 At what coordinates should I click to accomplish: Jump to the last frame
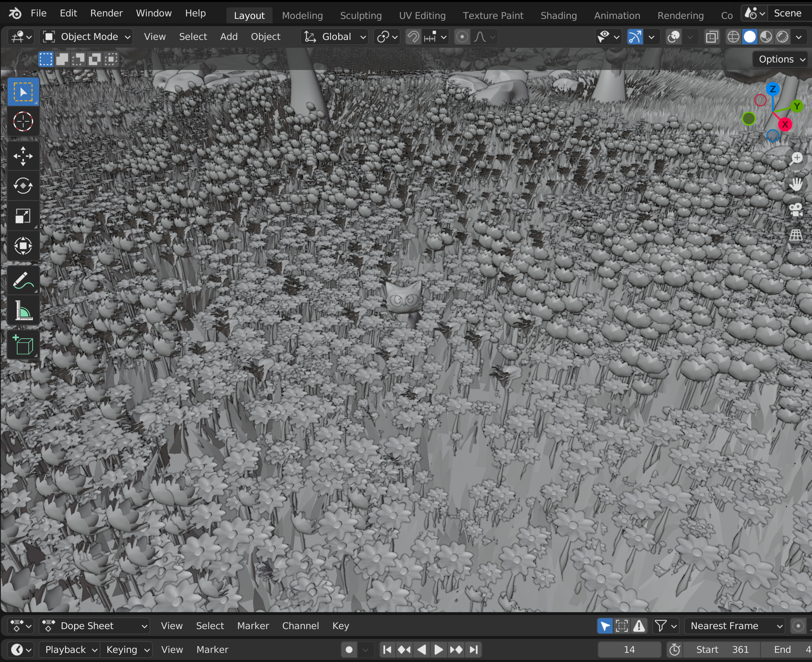point(474,649)
